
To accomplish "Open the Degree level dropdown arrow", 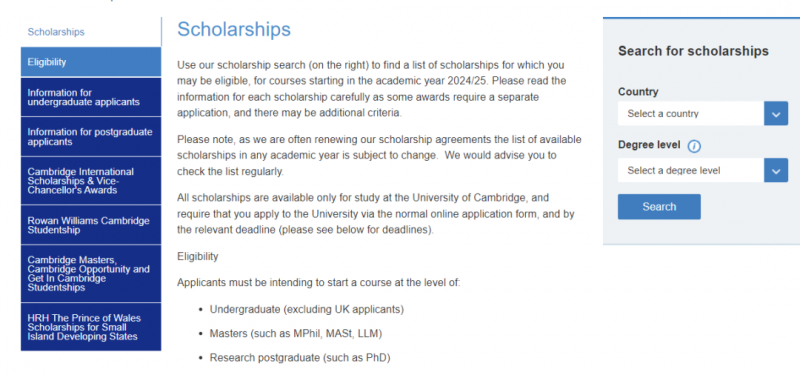I will 776,170.
